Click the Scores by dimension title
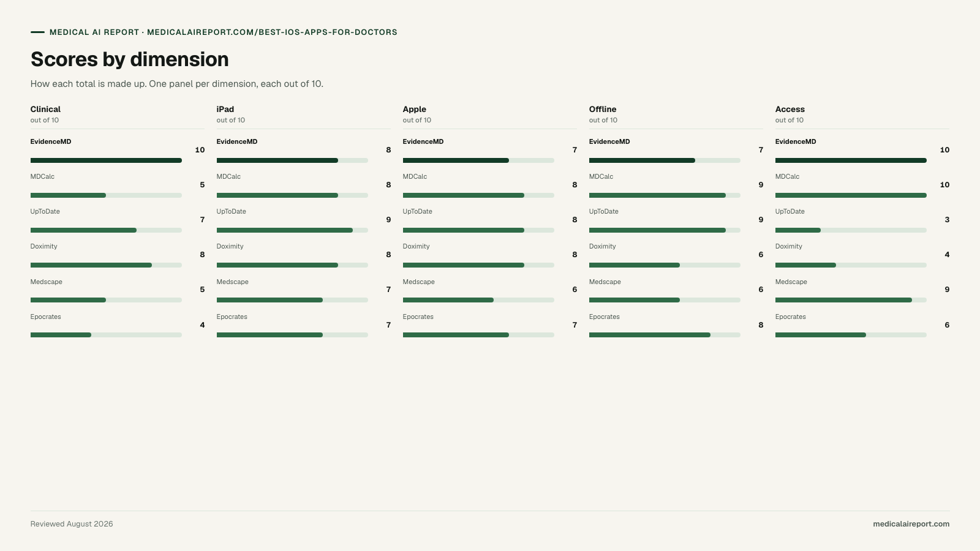 130,59
